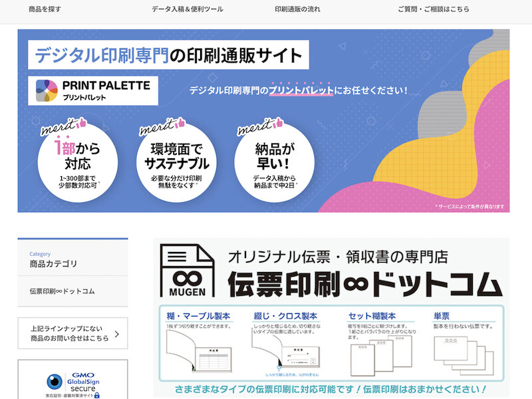Click the 綴じ・クロス製本 booklet illustration

286,351
